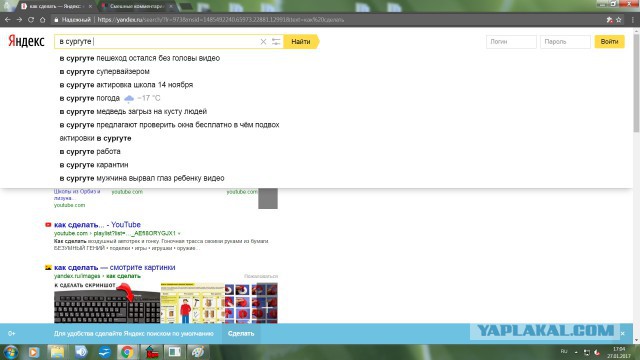Select suggestion 'предлагают проверить окна бесплатно'
The image size is (640, 360).
click(x=169, y=125)
